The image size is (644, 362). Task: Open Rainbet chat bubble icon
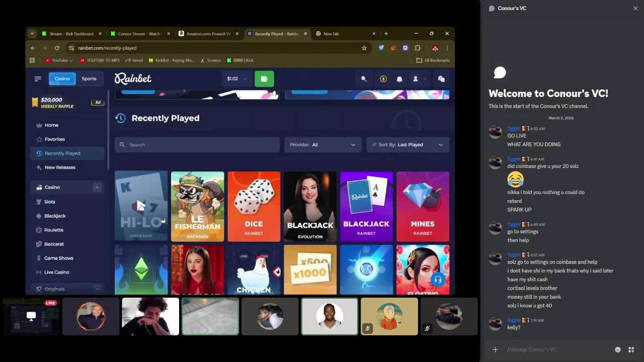(x=441, y=79)
